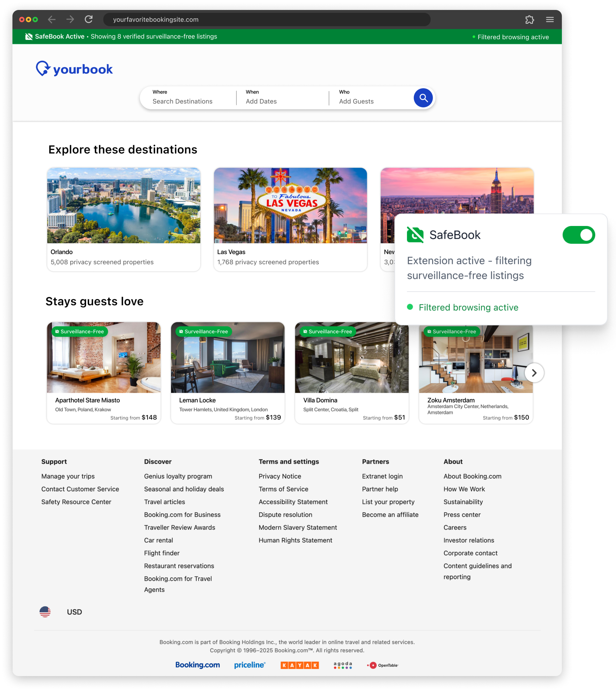Viewport: 616px width, 691px height.
Task: Click the yourbook logo
Action: coord(74,69)
